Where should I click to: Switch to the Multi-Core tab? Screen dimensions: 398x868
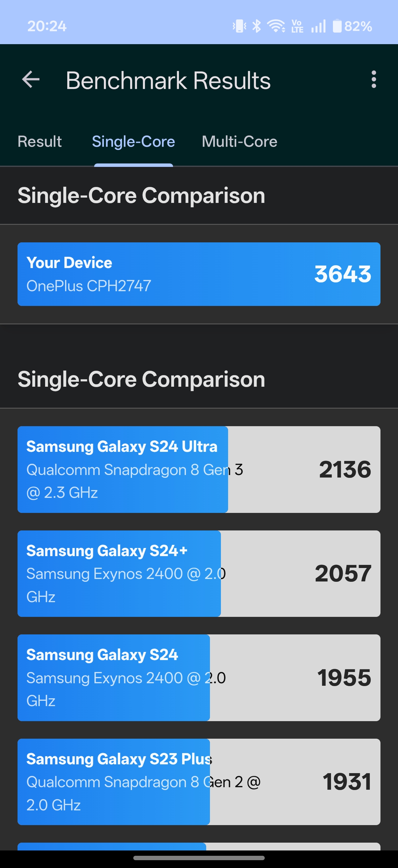tap(239, 142)
